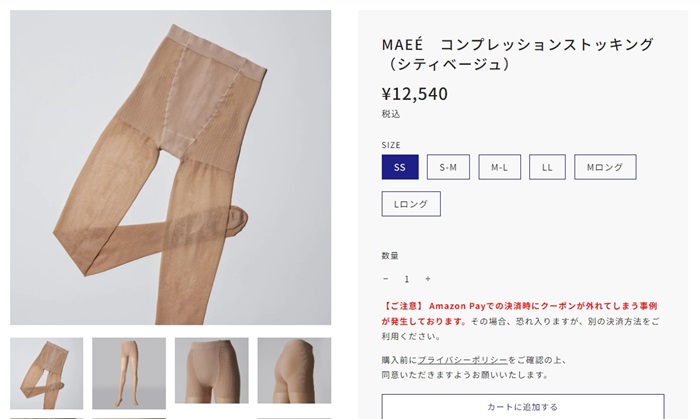View second thumbnail showing full legs
The width and height of the screenshot is (700, 419).
[129, 373]
